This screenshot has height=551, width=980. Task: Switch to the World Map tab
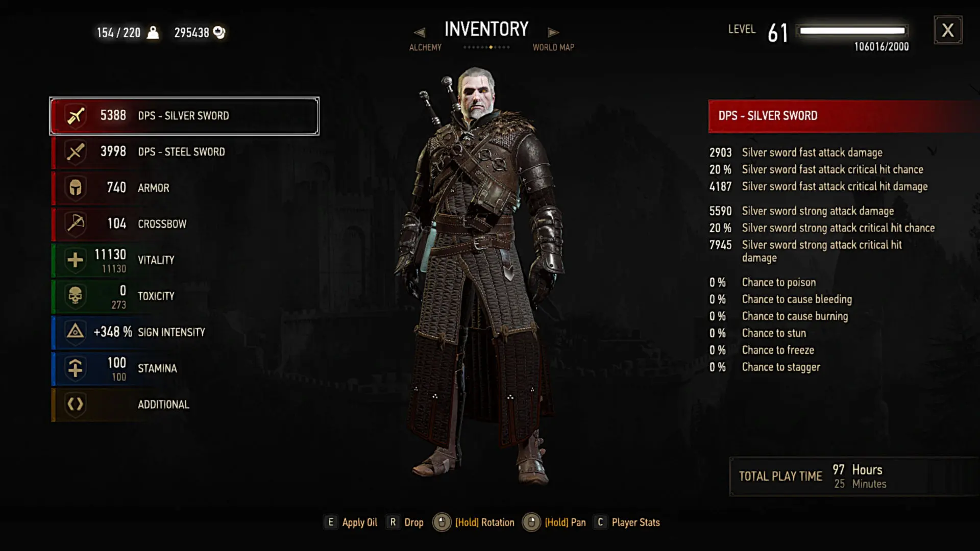[x=553, y=47]
